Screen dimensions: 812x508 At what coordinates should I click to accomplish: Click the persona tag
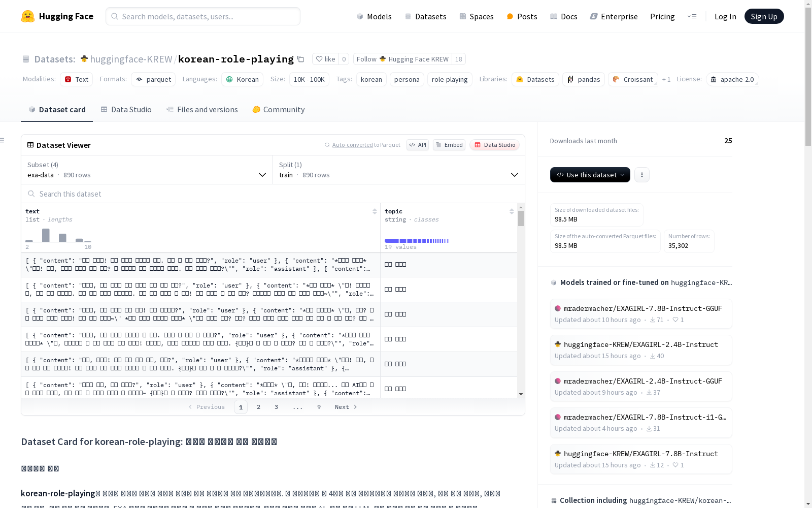tap(407, 79)
